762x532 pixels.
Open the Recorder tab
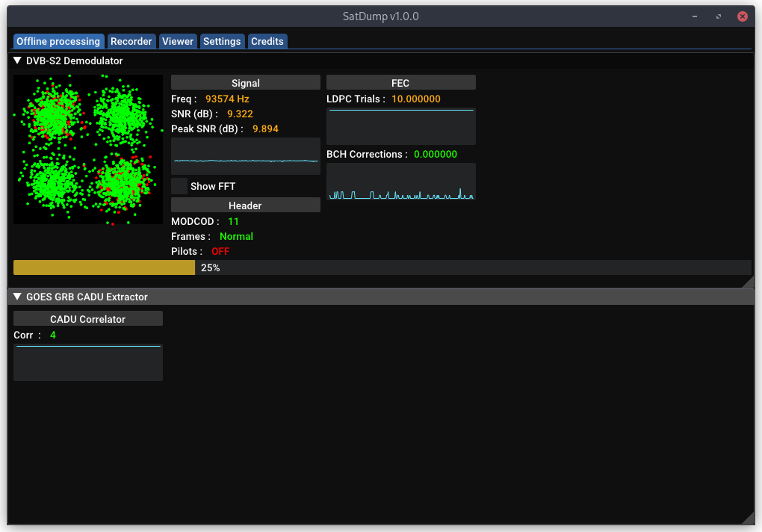[x=131, y=41]
